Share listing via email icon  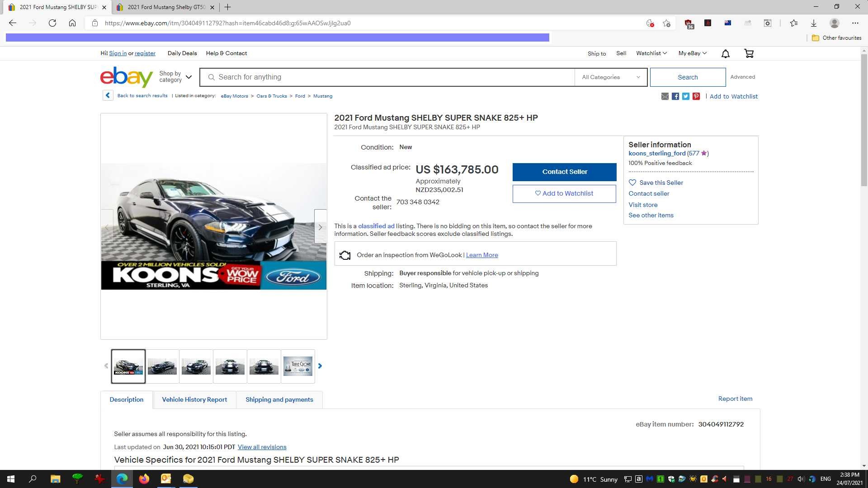(665, 96)
